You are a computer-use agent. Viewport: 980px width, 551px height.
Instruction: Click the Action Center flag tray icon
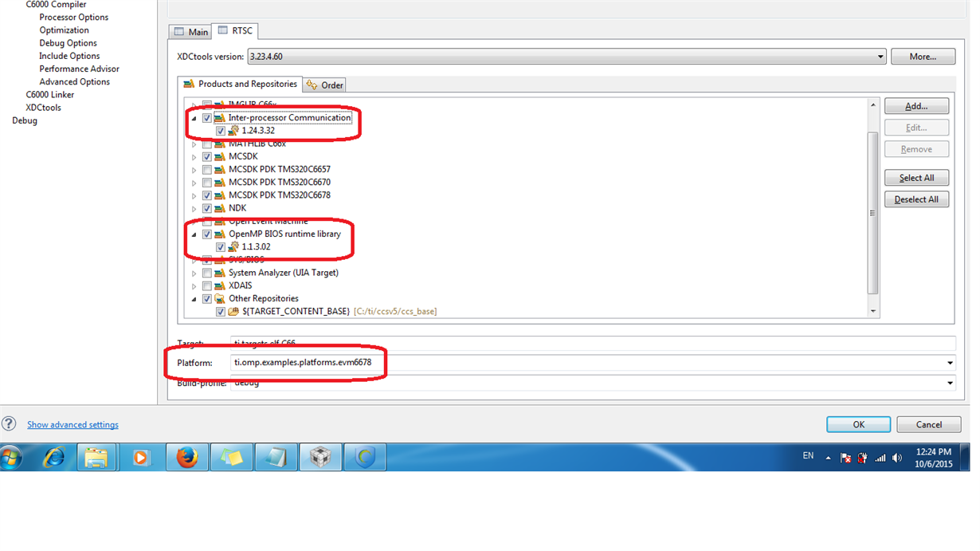845,458
